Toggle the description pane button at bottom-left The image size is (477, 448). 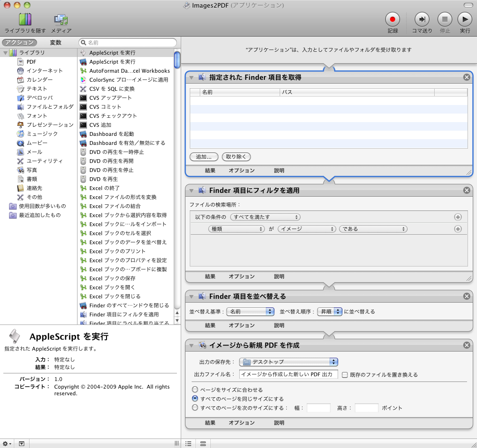pyautogui.click(x=21, y=444)
